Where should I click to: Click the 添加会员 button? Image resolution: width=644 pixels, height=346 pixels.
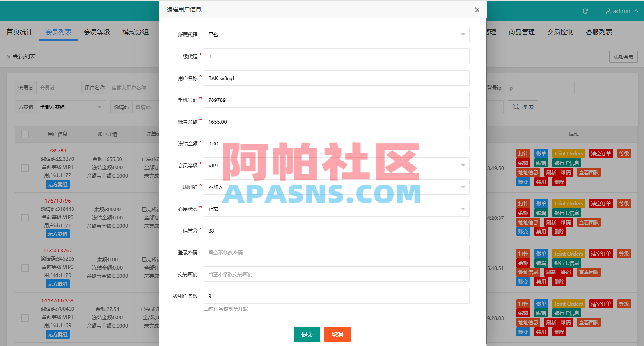click(623, 57)
